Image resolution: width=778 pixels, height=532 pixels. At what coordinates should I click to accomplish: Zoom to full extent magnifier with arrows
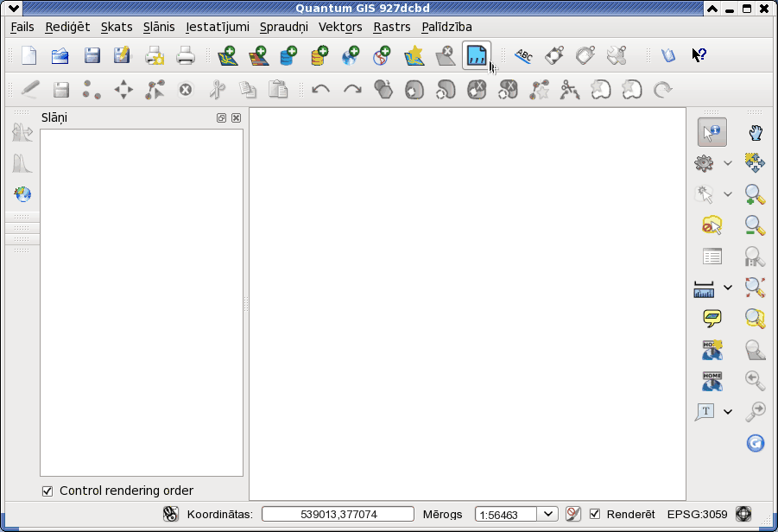coord(756,288)
